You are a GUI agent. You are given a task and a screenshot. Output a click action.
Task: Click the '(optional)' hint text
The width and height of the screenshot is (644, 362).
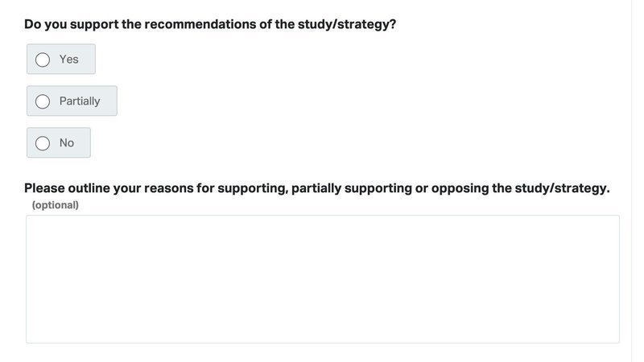56,205
